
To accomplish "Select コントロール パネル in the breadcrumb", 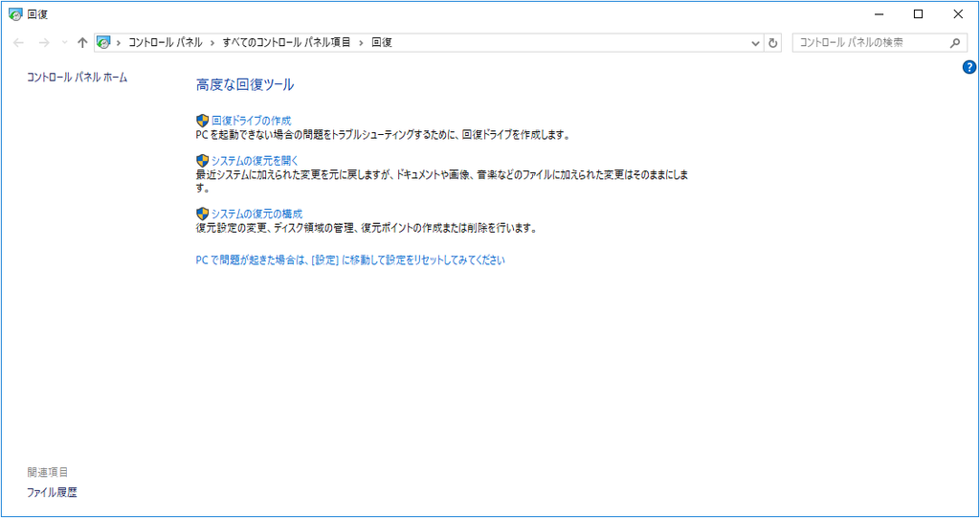I will click(x=166, y=42).
